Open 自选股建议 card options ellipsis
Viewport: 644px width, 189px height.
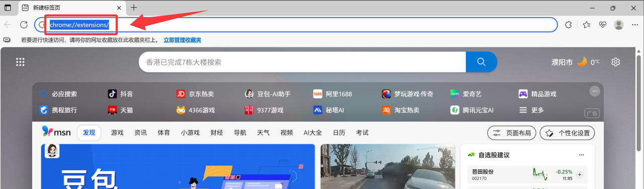click(x=582, y=155)
